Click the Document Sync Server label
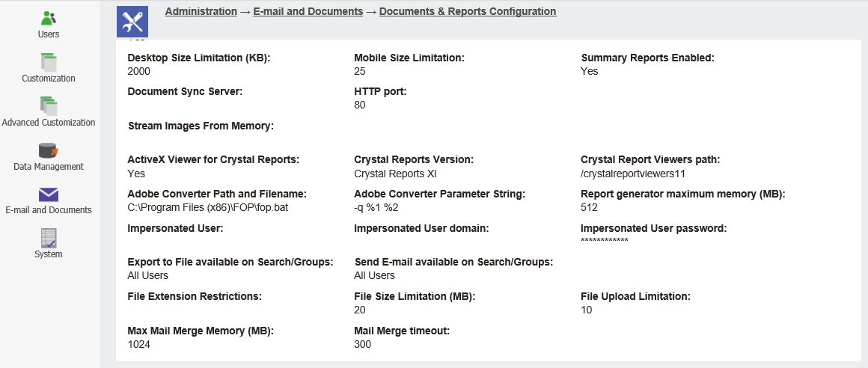This screenshot has width=868, height=368. (x=185, y=91)
